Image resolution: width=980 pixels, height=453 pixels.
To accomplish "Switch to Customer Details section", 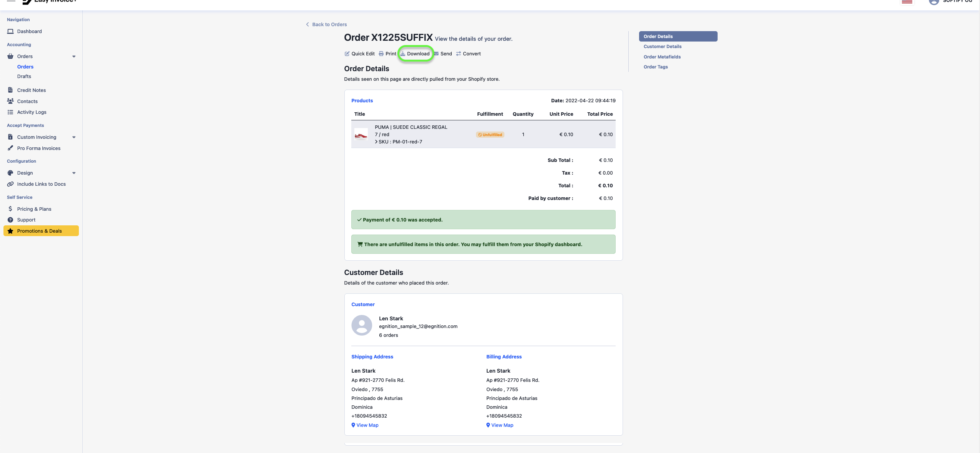I will (663, 46).
